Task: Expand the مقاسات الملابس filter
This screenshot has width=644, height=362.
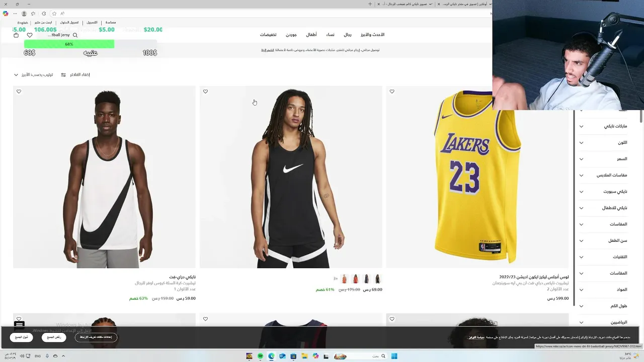Action: point(603,175)
